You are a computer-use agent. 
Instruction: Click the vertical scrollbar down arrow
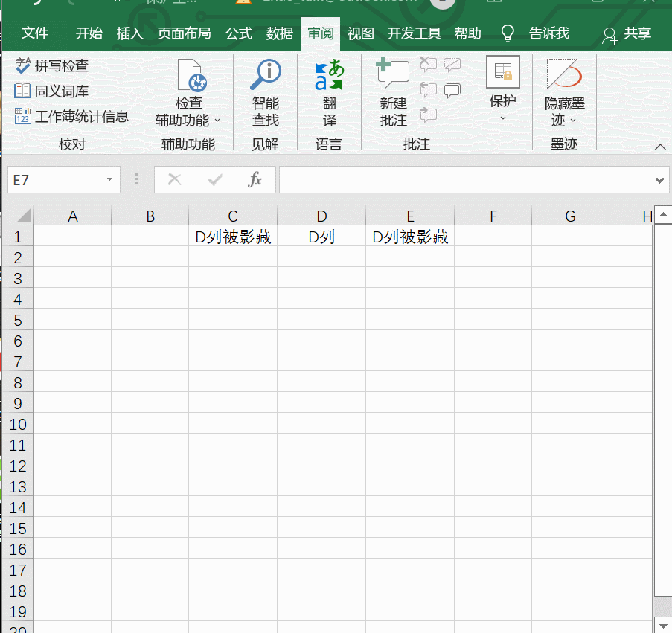pos(663,624)
